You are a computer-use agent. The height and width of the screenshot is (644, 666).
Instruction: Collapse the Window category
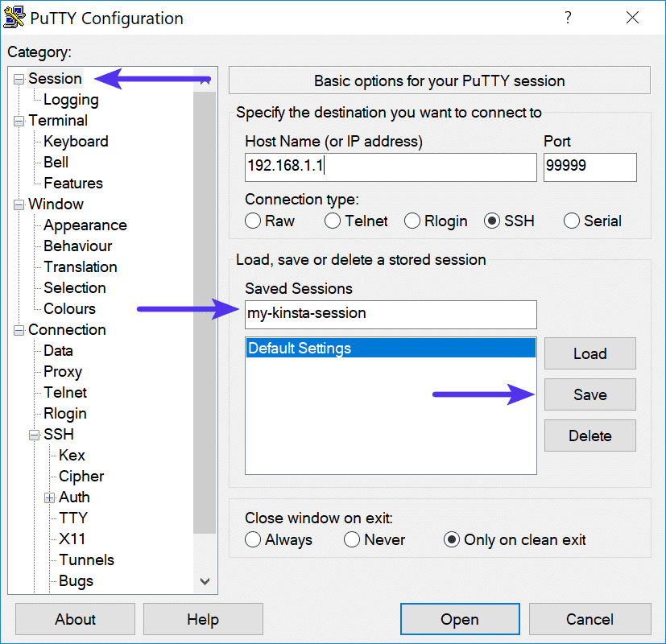[x=17, y=204]
